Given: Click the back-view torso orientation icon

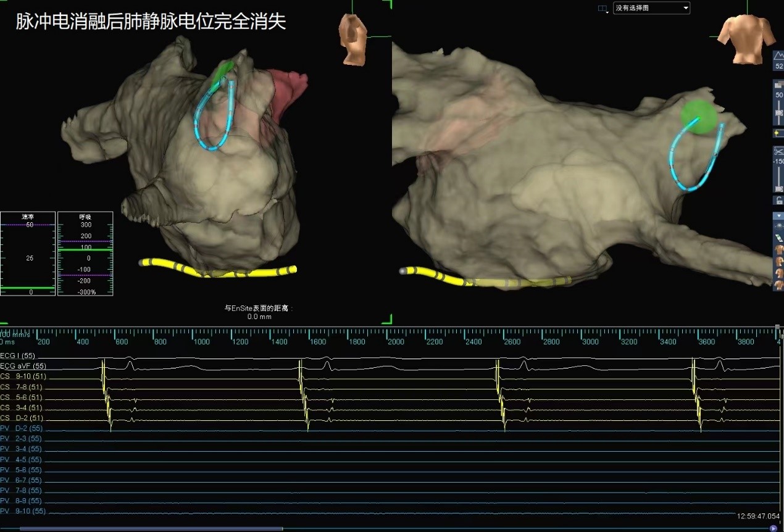Looking at the screenshot, I should point(745,38).
